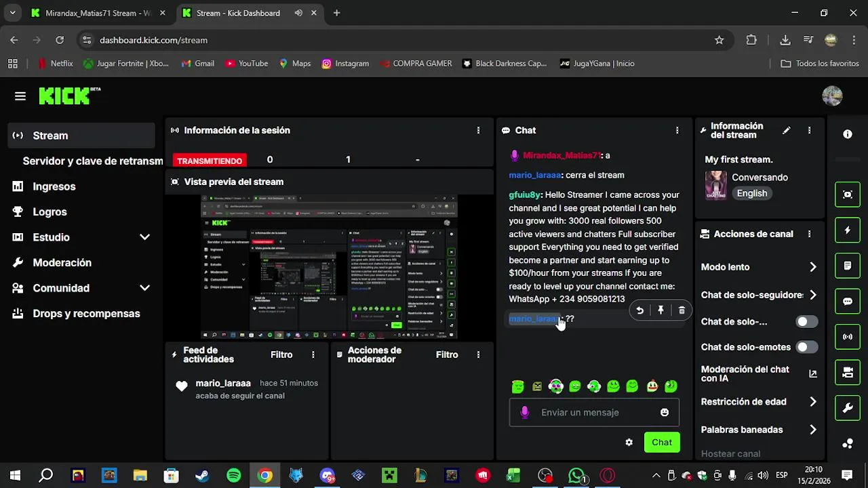Open Información de la sesión options menu
This screenshot has width=868, height=488.
478,130
